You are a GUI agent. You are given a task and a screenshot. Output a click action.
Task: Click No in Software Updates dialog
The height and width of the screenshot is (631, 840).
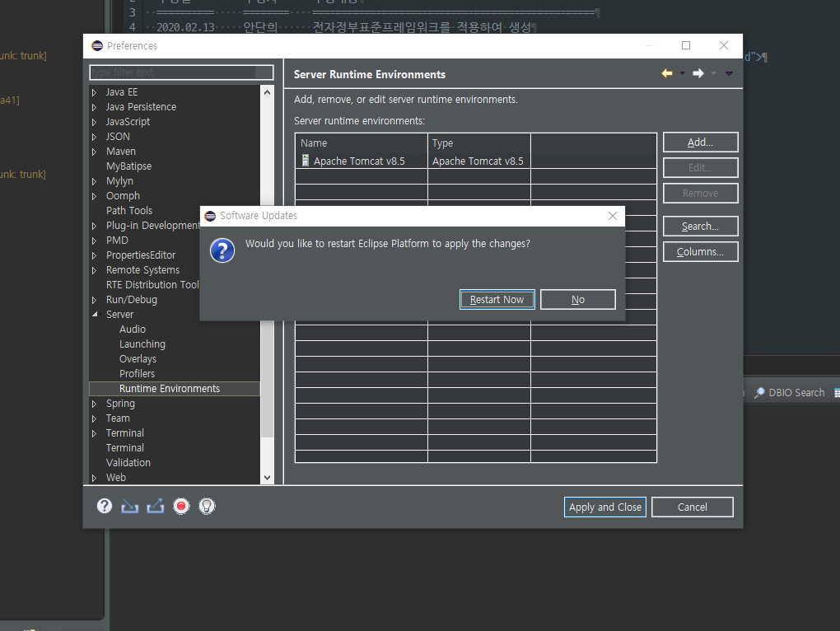(x=577, y=300)
